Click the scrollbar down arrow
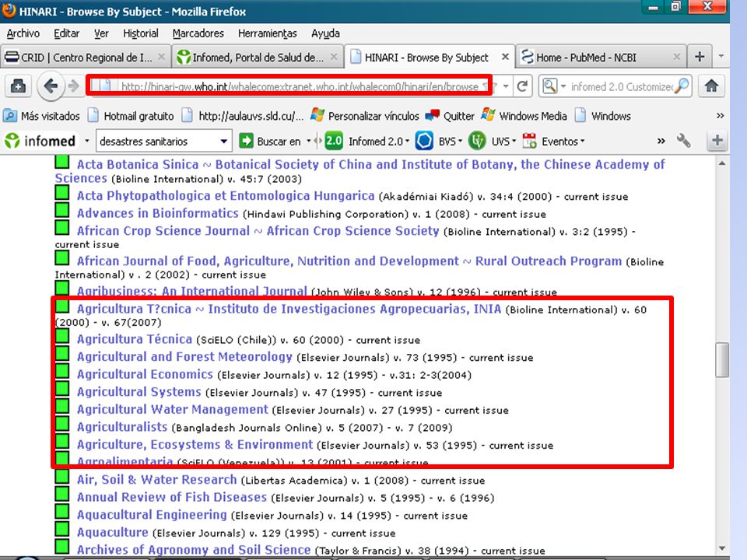The image size is (747, 560). point(722,548)
